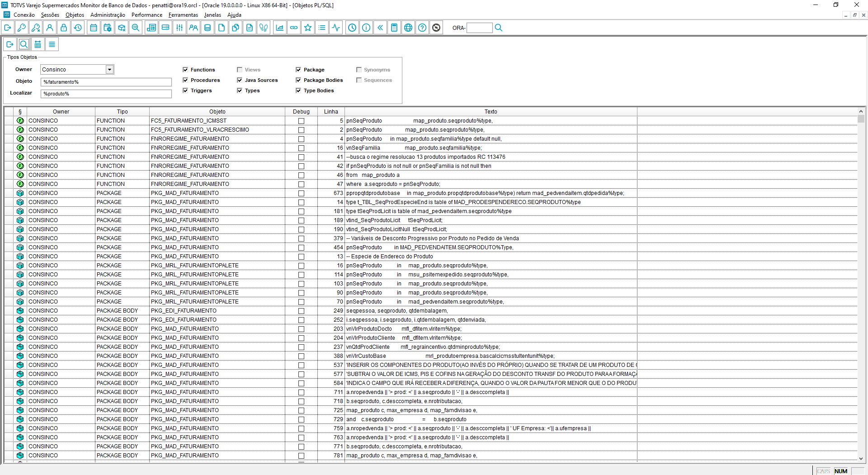Click the calendar with gear toolbar icon

tap(108, 28)
